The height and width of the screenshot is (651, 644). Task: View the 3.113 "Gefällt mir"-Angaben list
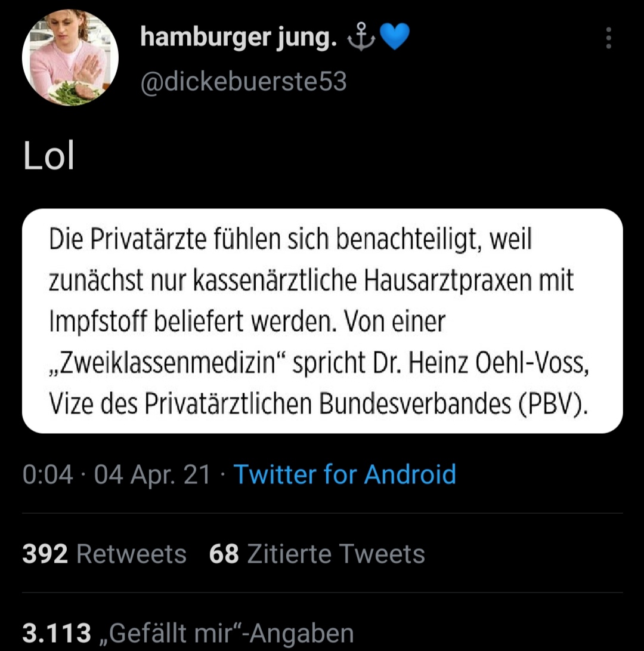[188, 633]
